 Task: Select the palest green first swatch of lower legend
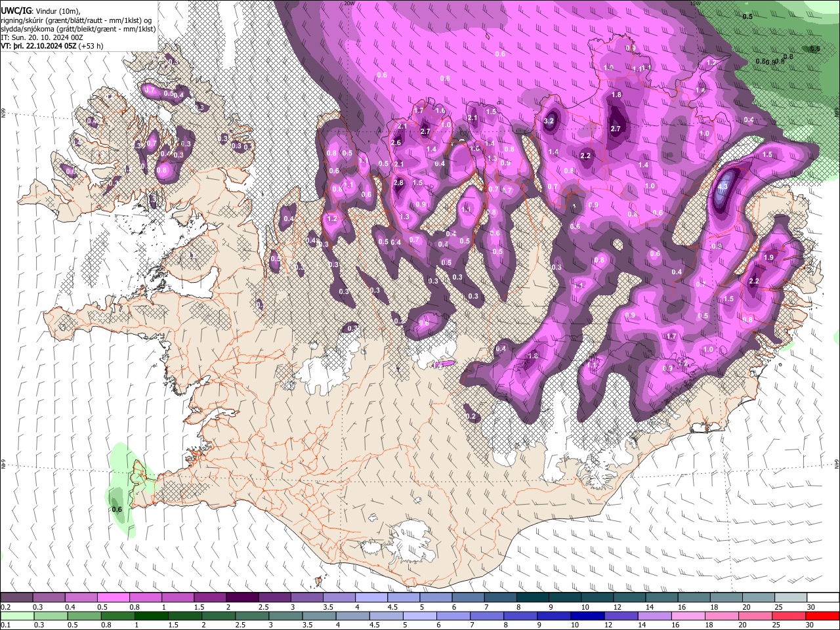(x=17, y=616)
